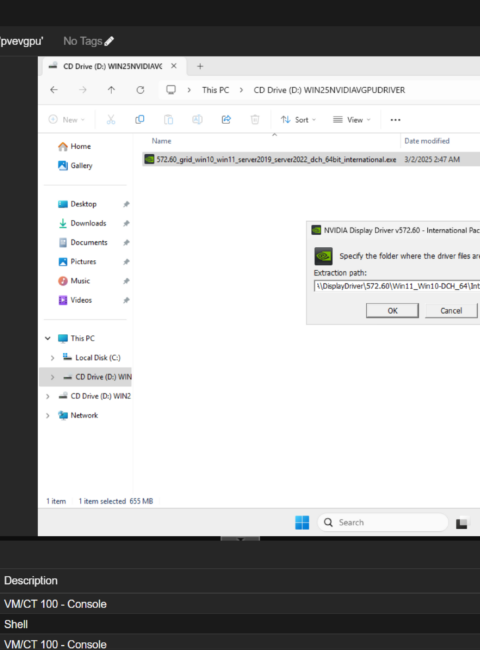Open Videos in quick access
Viewport: 480px width, 650px height.
tap(81, 300)
